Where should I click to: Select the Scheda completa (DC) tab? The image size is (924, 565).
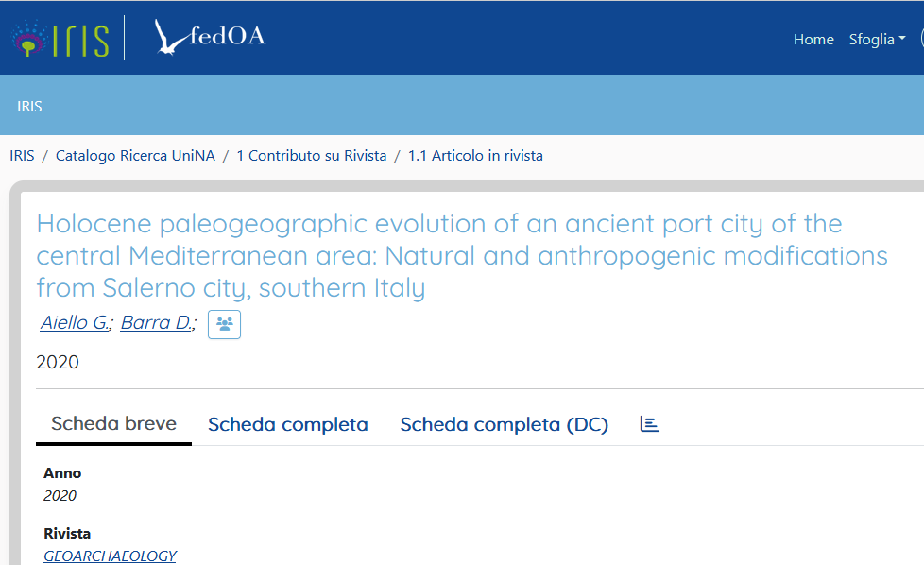[504, 424]
